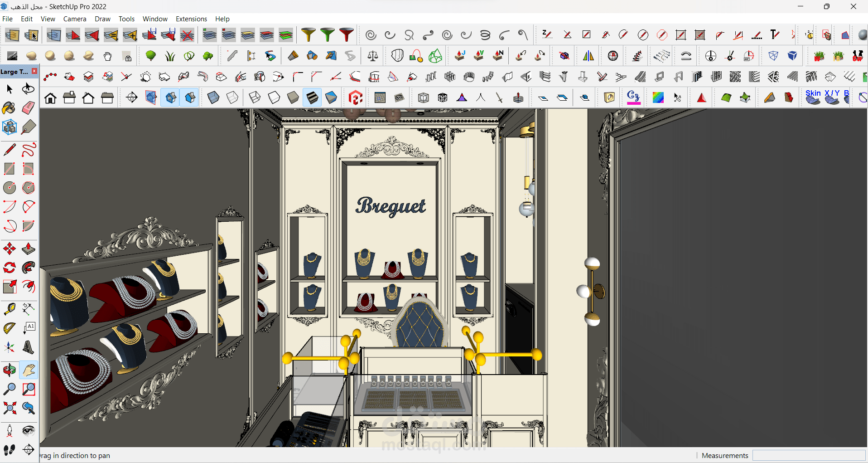Click the Measurements input box

tap(809, 455)
